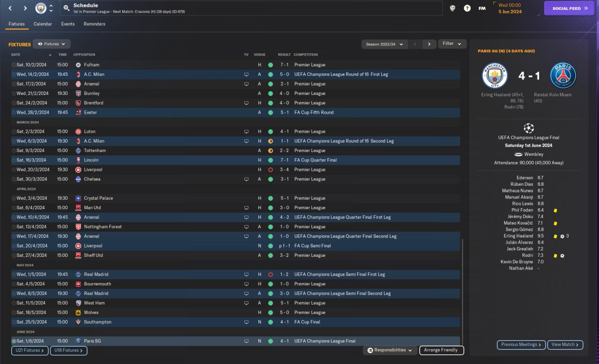Image resolution: width=599 pixels, height=364 pixels.
Task: Open the Season 2023/24 dropdown
Action: 384,44
